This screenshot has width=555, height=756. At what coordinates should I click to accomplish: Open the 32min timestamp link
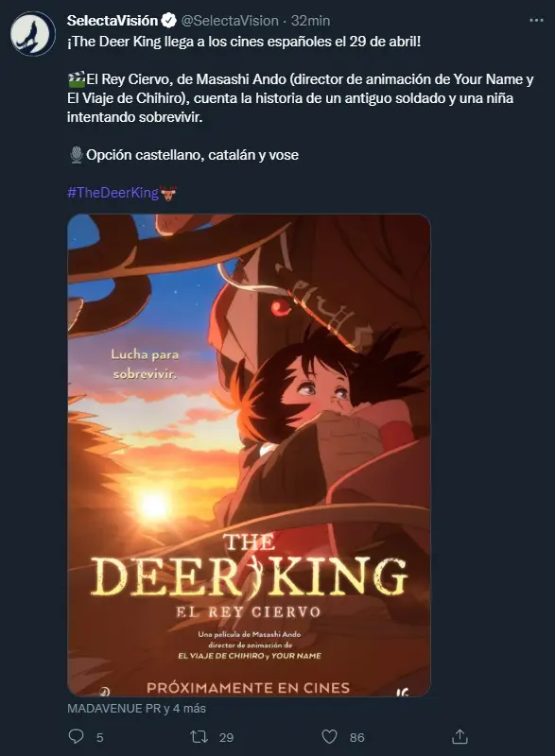(x=310, y=21)
